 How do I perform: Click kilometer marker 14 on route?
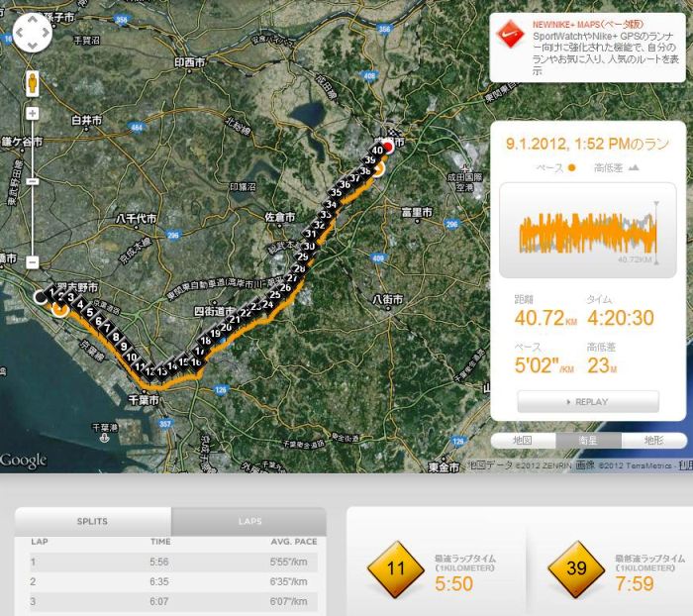(x=173, y=365)
